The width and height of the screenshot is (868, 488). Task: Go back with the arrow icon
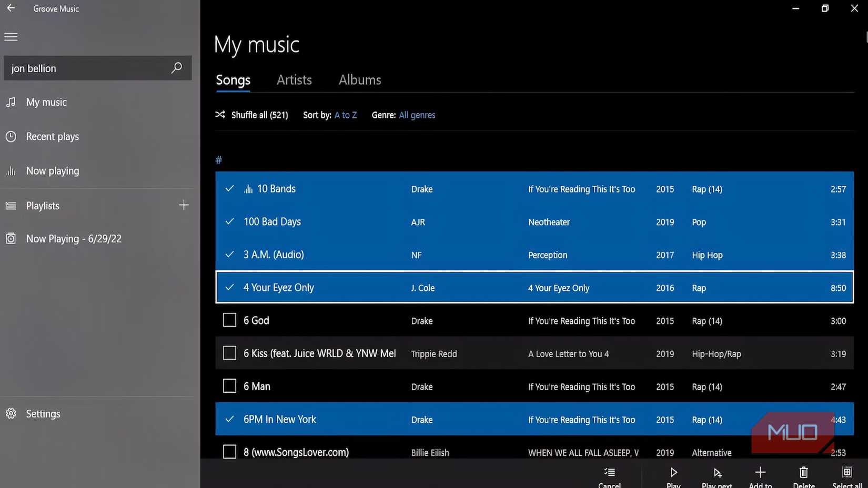[x=11, y=8]
